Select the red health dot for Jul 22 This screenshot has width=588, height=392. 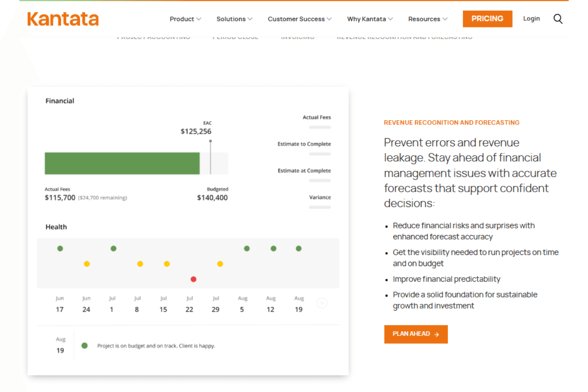tap(193, 279)
